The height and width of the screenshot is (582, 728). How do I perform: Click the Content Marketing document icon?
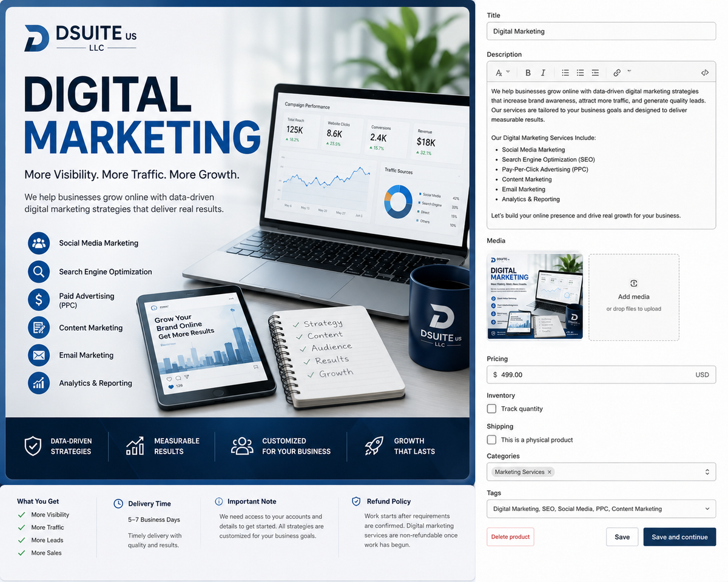pos(39,327)
